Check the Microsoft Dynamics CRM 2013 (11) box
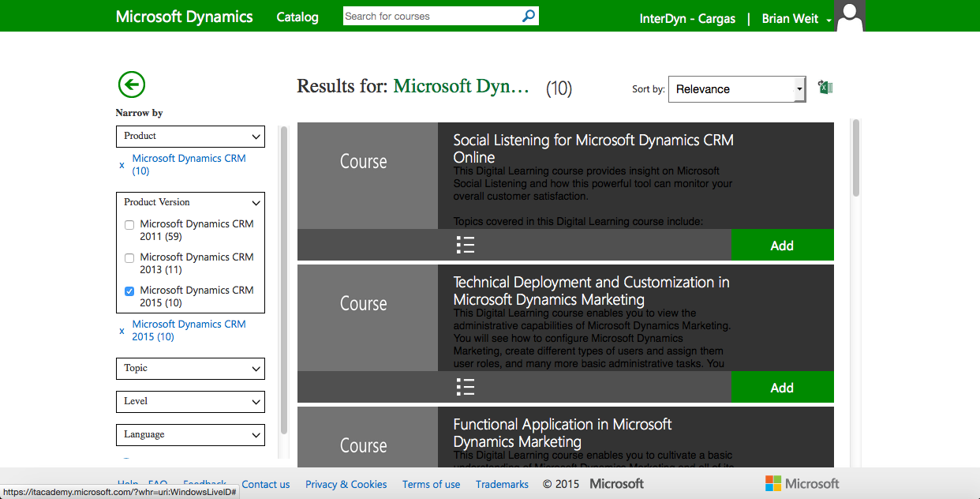The width and height of the screenshot is (980, 499). pos(129,258)
